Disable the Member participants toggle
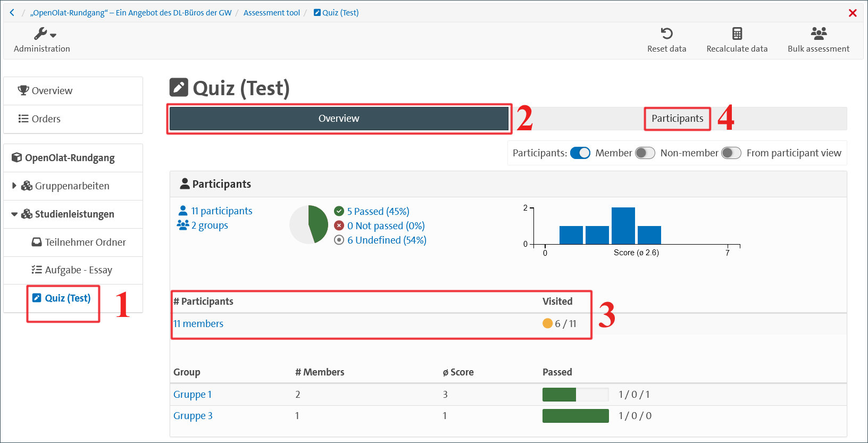 [580, 153]
